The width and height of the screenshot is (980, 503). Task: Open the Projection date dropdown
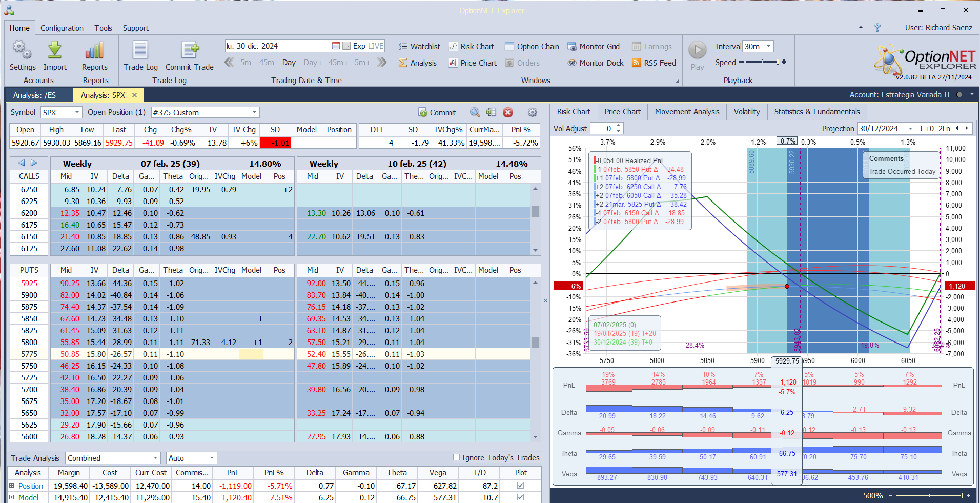910,129
